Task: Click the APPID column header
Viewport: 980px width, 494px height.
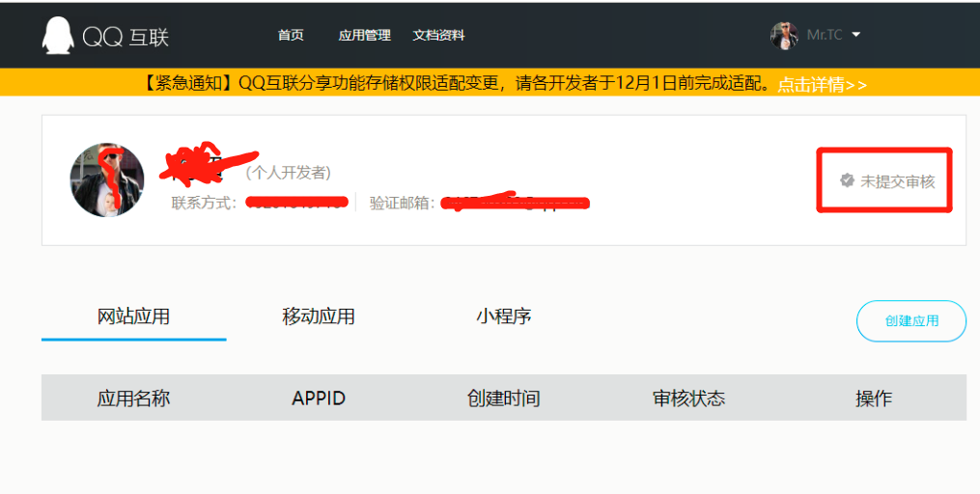Action: click(319, 398)
